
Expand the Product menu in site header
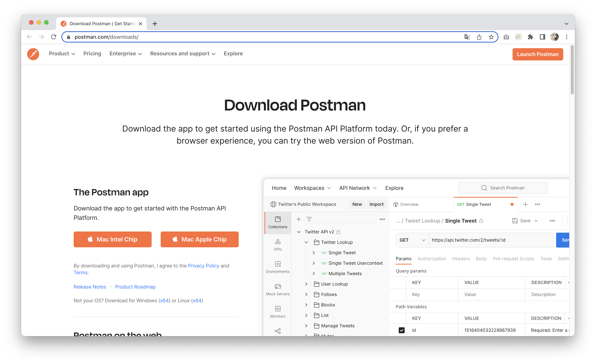tap(62, 53)
